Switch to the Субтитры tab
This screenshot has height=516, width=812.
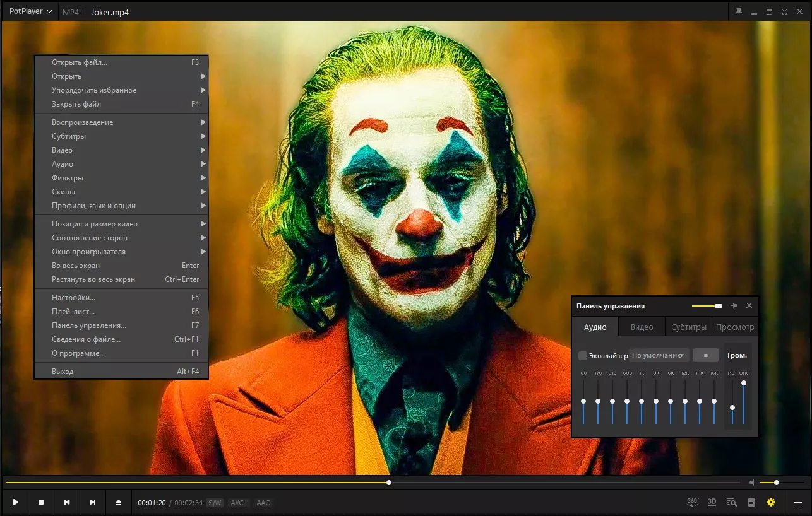pyautogui.click(x=688, y=327)
